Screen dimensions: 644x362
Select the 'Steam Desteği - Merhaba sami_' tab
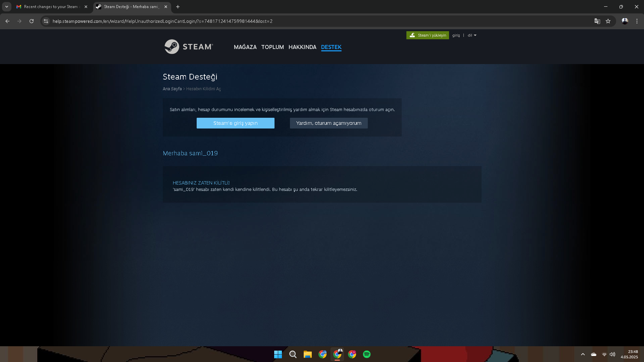pyautogui.click(x=132, y=7)
